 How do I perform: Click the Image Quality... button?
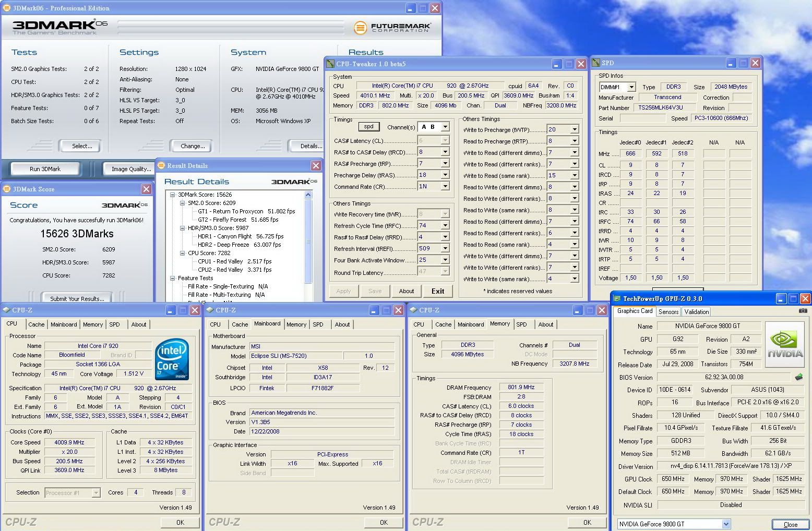(129, 169)
